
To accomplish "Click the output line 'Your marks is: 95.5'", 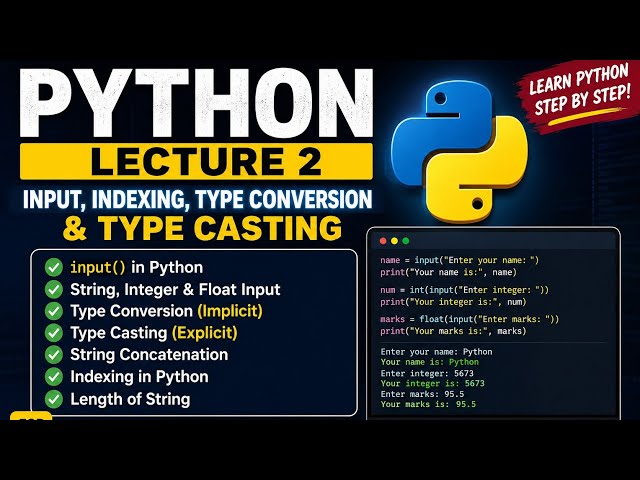I will pos(428,404).
